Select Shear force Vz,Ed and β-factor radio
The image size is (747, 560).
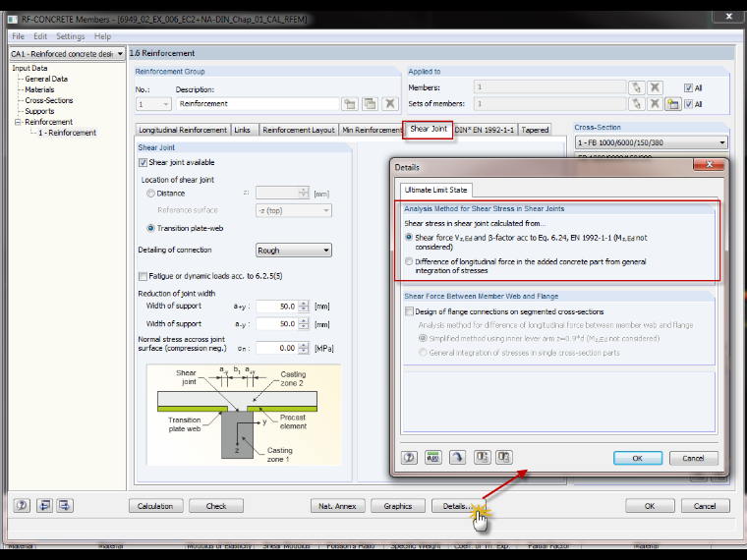click(409, 237)
